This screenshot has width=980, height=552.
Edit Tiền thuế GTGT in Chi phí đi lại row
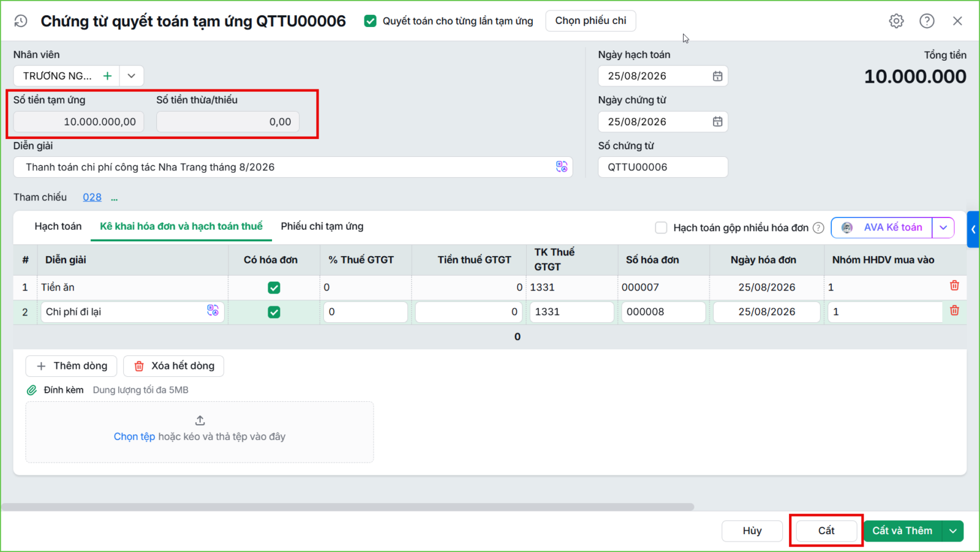pyautogui.click(x=469, y=312)
